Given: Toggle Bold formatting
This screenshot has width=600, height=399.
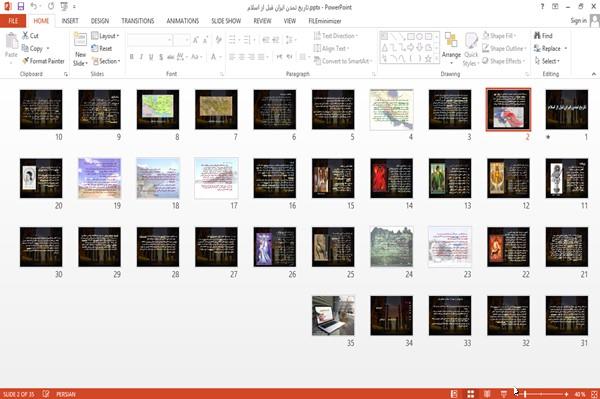Looking at the screenshot, I should click(132, 57).
